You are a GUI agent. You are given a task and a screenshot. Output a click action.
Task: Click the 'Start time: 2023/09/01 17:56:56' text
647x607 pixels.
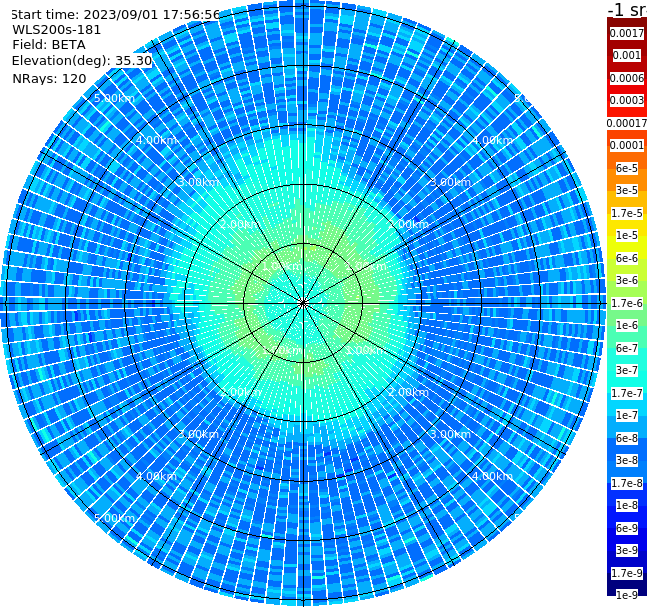(115, 15)
